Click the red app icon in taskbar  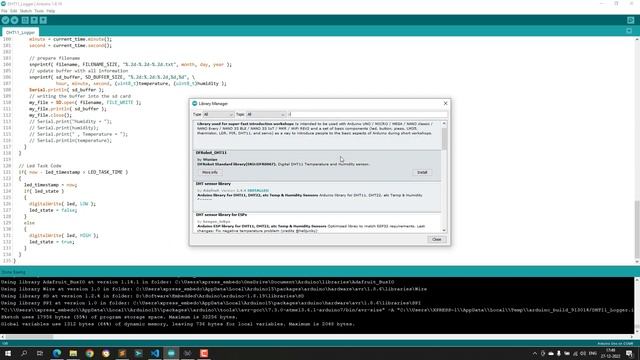204,353
